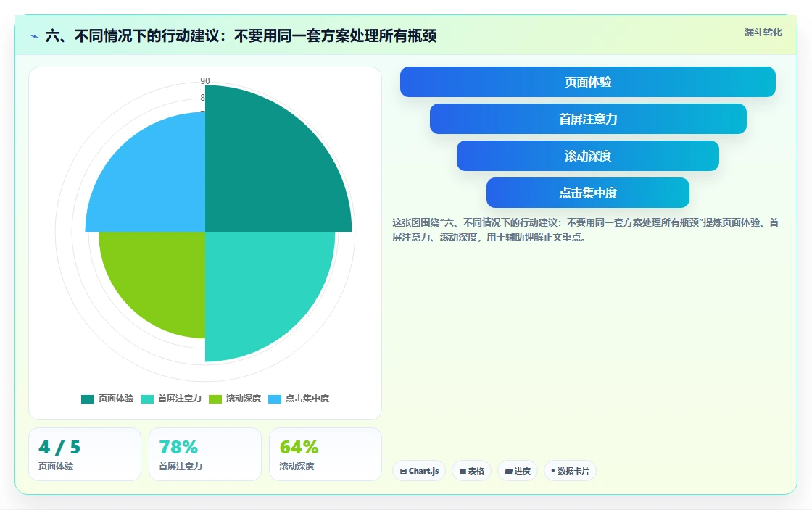Click the star icon in 数据卡片 chip

(x=553, y=471)
